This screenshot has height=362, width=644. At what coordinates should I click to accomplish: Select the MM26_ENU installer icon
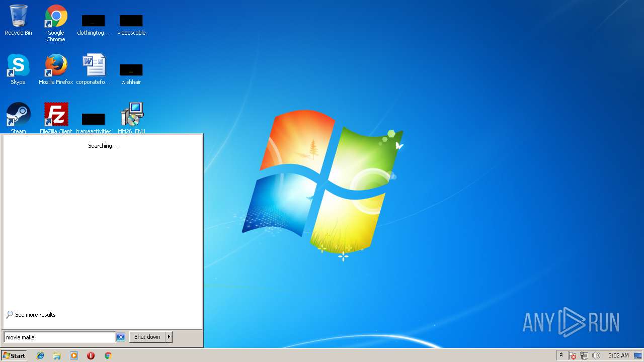click(131, 118)
